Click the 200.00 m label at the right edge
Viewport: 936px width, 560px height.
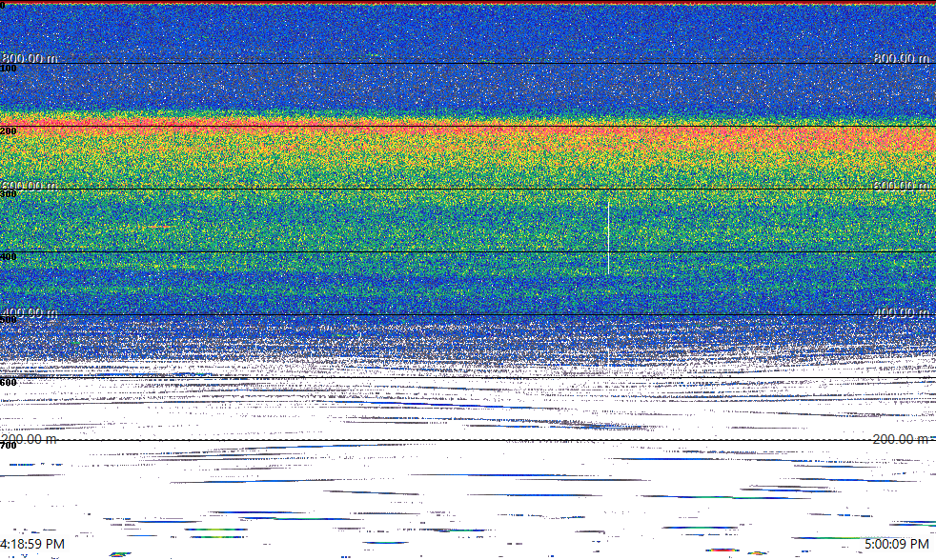tap(902, 439)
